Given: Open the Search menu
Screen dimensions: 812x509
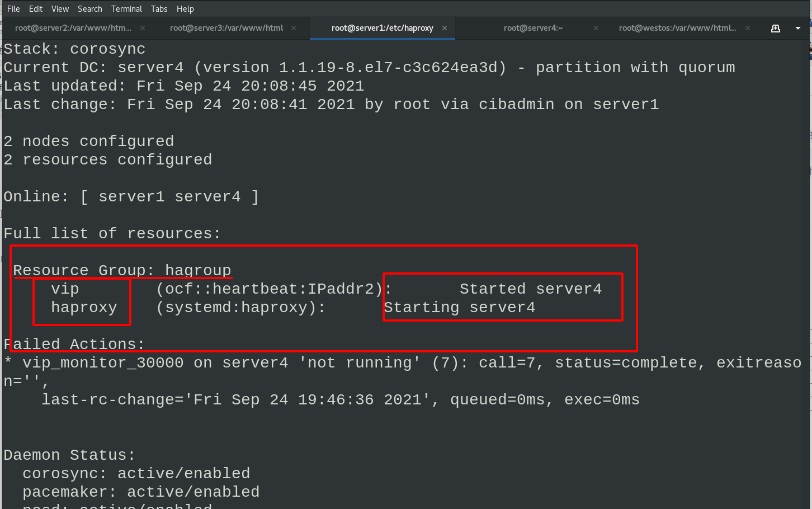Looking at the screenshot, I should [x=90, y=9].
